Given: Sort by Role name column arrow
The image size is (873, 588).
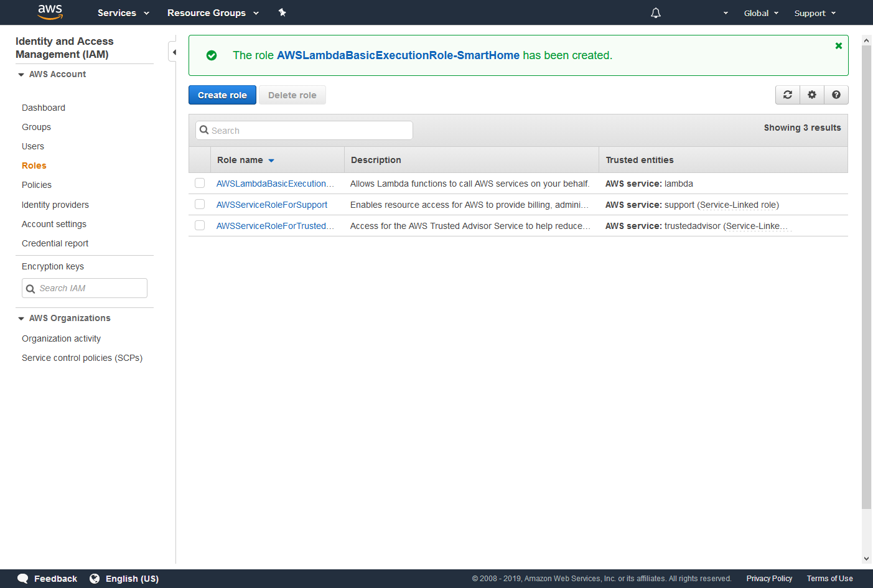Looking at the screenshot, I should [x=271, y=161].
